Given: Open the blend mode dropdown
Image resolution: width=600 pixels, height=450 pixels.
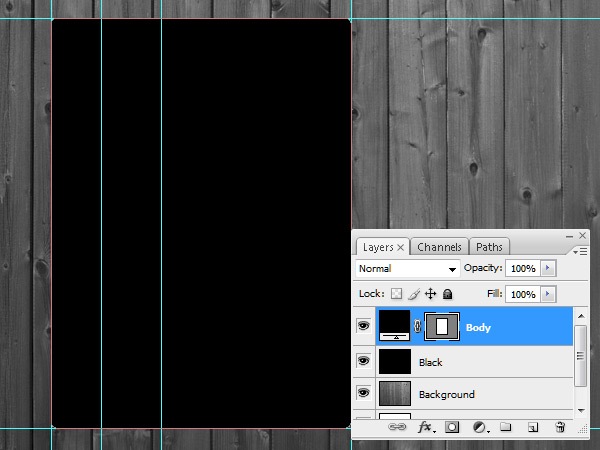Looking at the screenshot, I should click(x=407, y=269).
